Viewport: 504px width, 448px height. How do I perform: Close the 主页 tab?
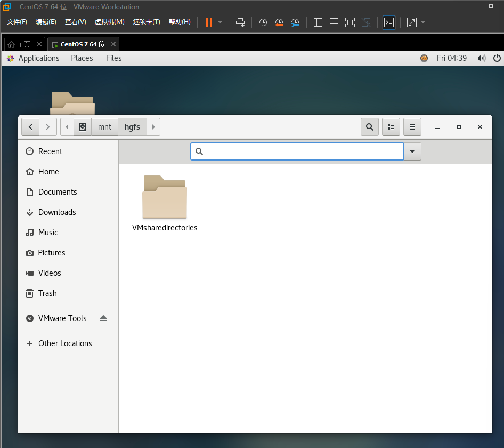[39, 44]
